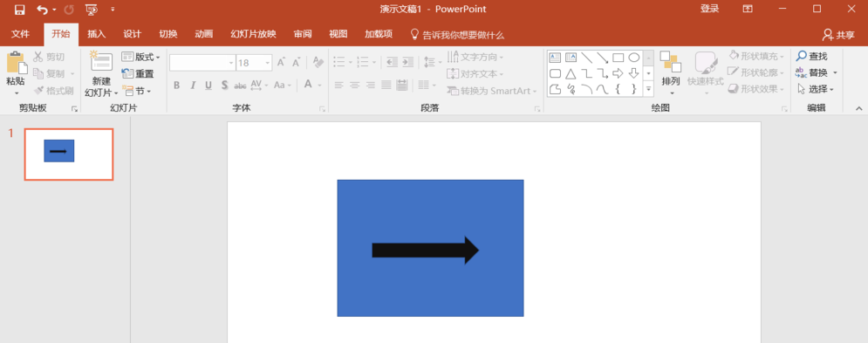This screenshot has height=343, width=868.
Task: Switch to the Transitions (切换) tab
Action: tap(167, 34)
